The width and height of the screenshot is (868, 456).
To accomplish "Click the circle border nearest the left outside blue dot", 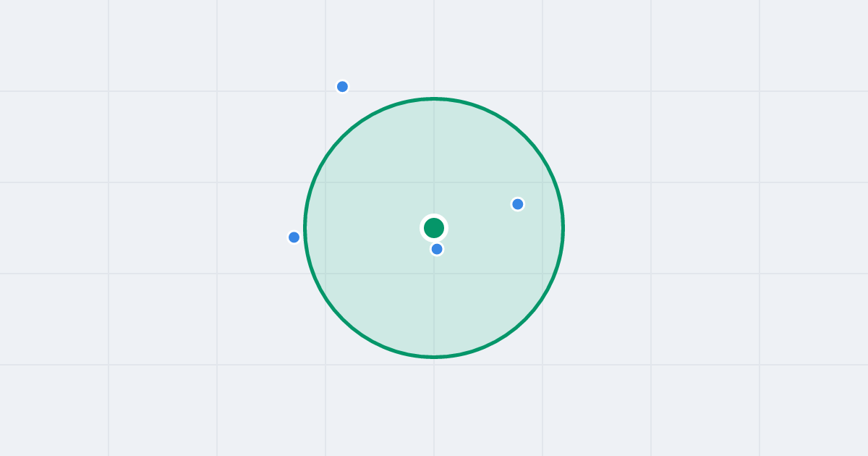I will [x=305, y=237].
